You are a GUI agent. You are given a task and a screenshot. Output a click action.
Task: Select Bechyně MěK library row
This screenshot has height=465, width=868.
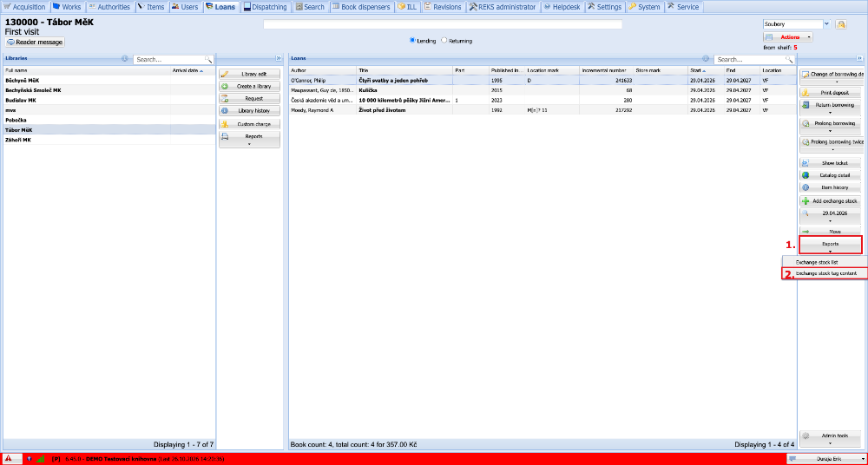point(109,81)
